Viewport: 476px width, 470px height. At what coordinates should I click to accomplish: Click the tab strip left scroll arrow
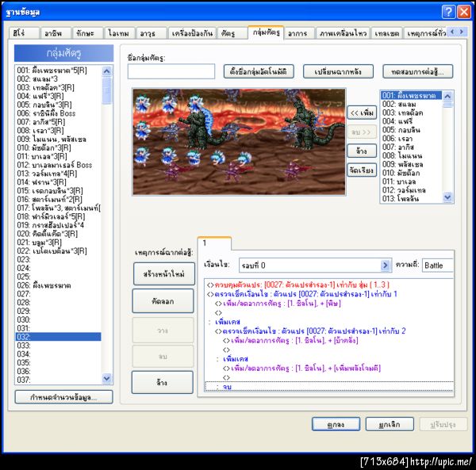coord(453,32)
